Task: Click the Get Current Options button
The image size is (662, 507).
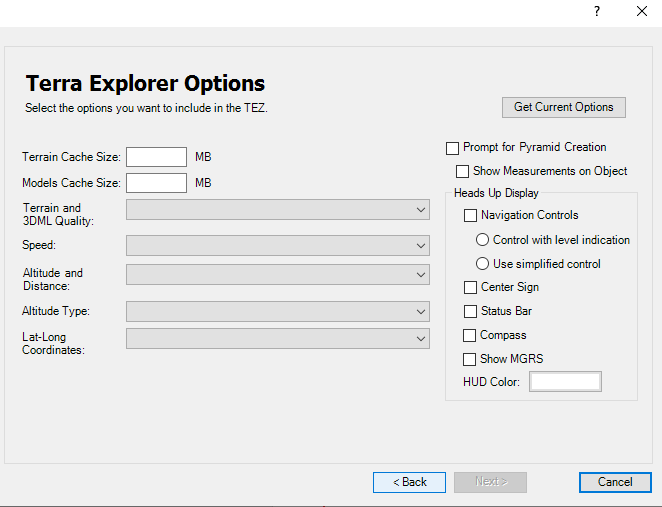Action: [564, 107]
